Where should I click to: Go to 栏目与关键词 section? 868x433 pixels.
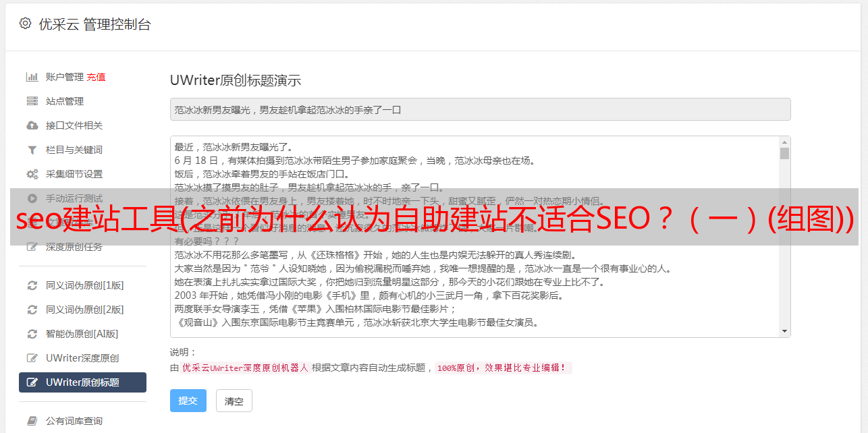pyautogui.click(x=74, y=150)
